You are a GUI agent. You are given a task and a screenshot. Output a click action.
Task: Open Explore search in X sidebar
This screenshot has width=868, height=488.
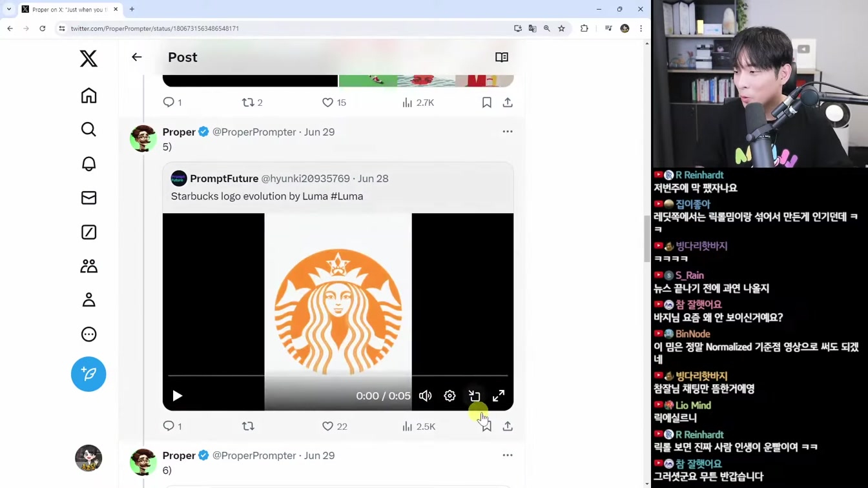(88, 129)
